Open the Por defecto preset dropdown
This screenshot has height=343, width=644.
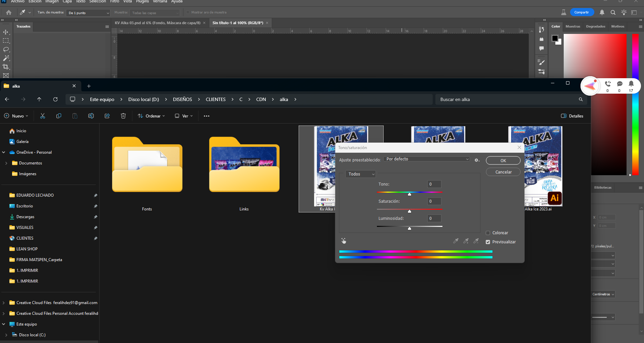click(x=427, y=159)
